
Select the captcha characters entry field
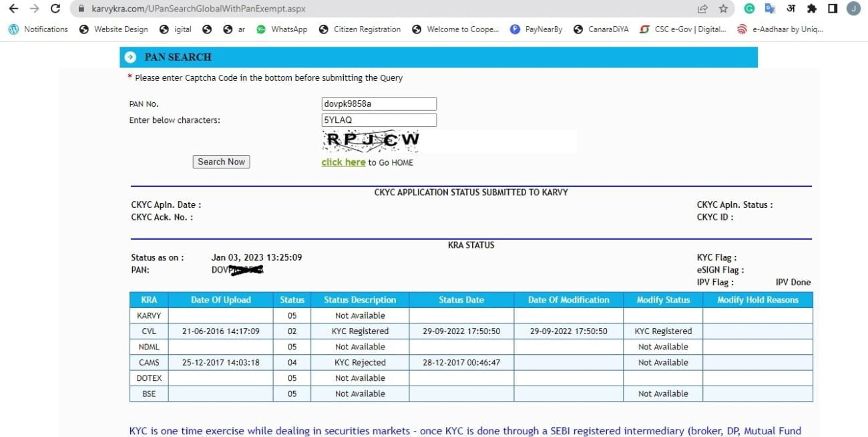[379, 120]
